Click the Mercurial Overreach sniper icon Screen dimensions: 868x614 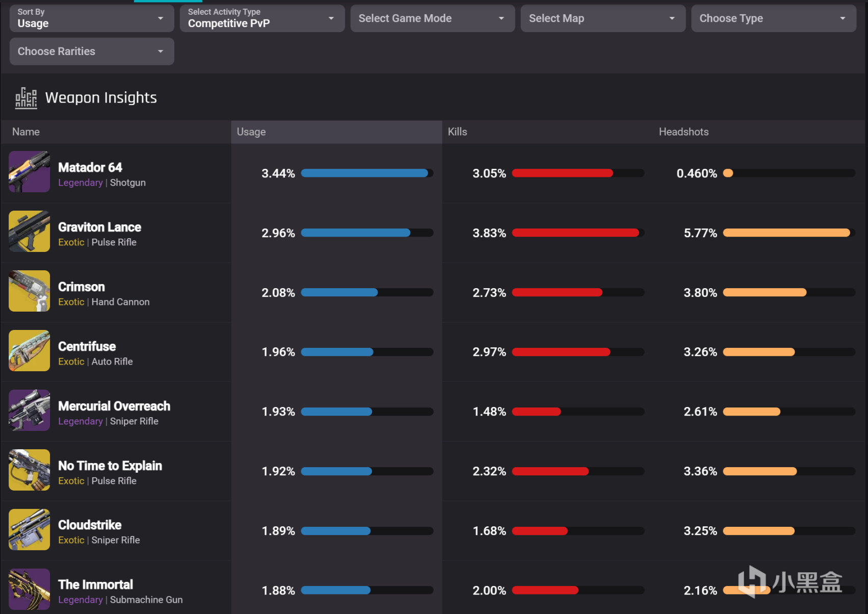click(x=29, y=411)
